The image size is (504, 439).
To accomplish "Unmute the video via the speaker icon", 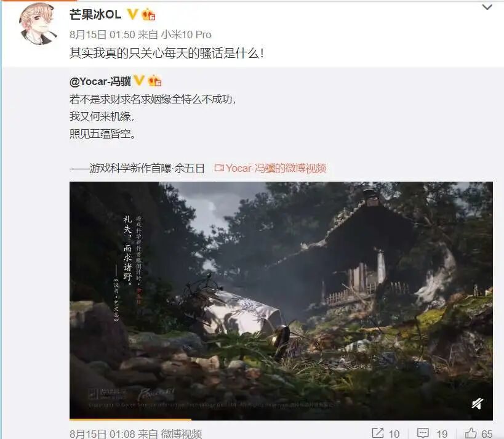I will tap(478, 403).
